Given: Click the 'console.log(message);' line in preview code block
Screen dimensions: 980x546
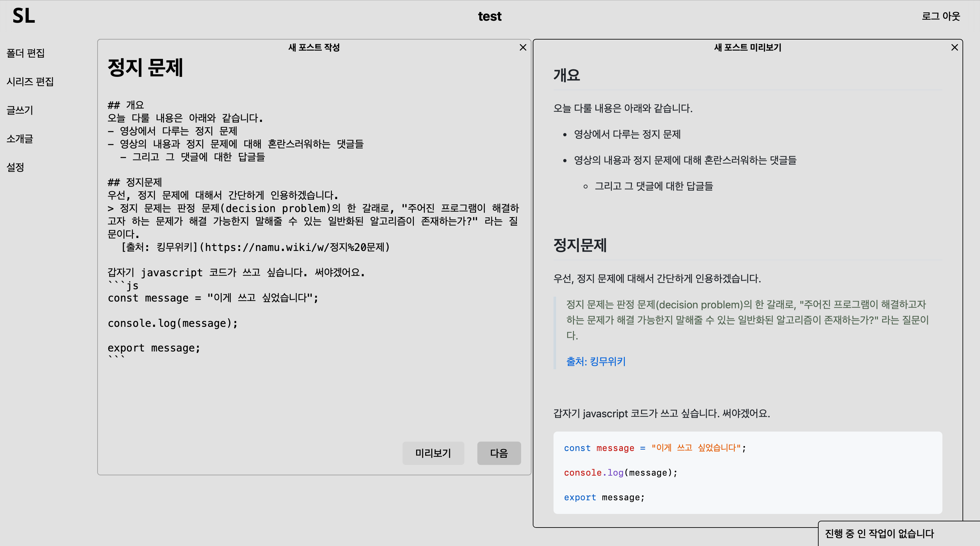Looking at the screenshot, I should click(621, 473).
